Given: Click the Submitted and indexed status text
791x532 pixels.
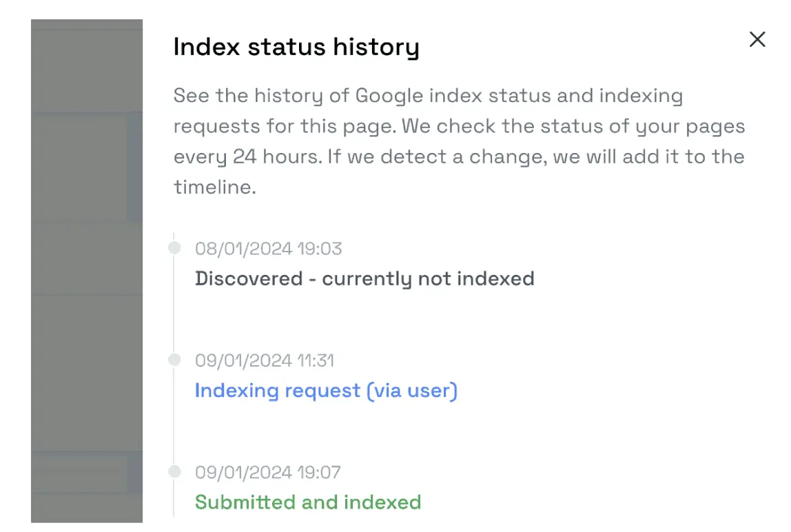Looking at the screenshot, I should pyautogui.click(x=308, y=502).
